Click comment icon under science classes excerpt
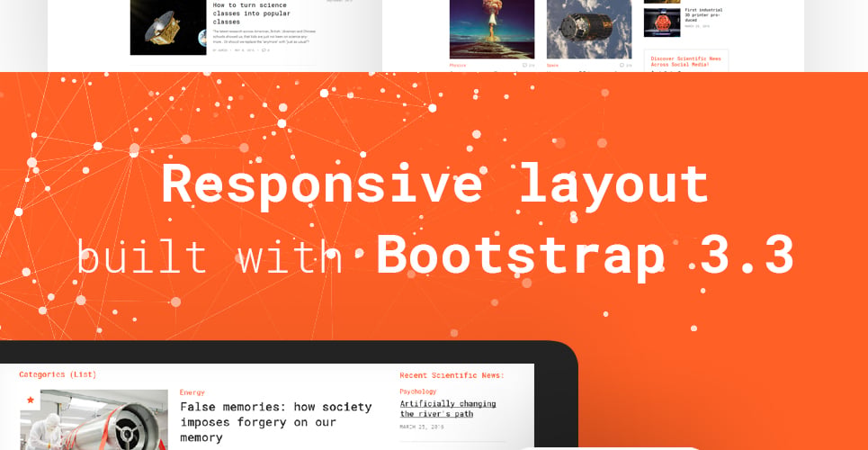Image resolution: width=868 pixels, height=450 pixels. 264,50
